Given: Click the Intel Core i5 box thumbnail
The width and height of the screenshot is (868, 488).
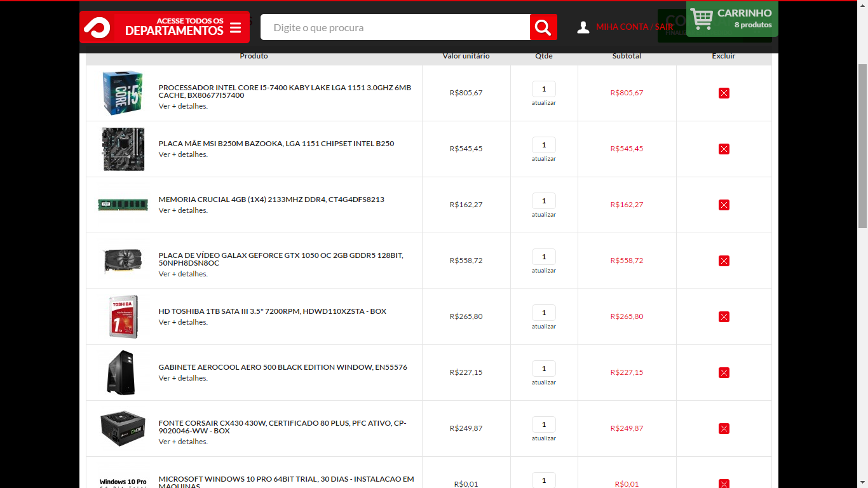Looking at the screenshot, I should (123, 93).
